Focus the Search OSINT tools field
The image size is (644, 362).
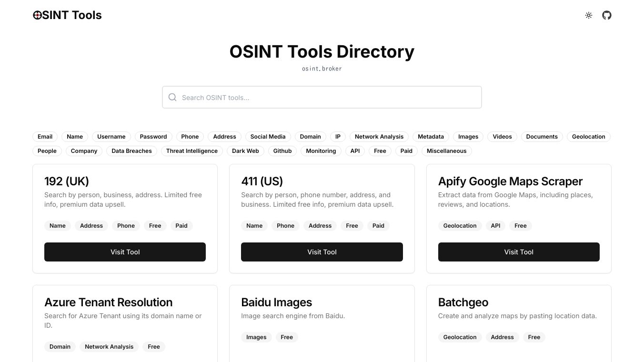(x=322, y=97)
